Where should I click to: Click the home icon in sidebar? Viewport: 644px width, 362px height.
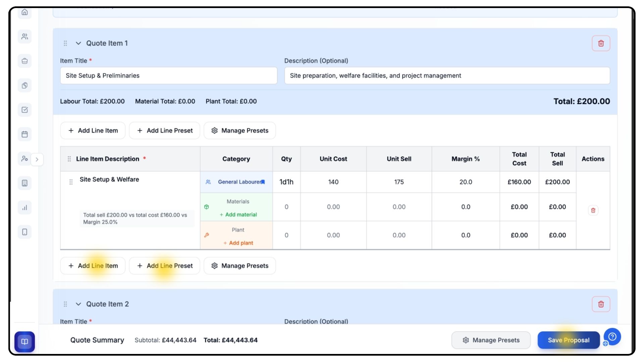tap(24, 12)
